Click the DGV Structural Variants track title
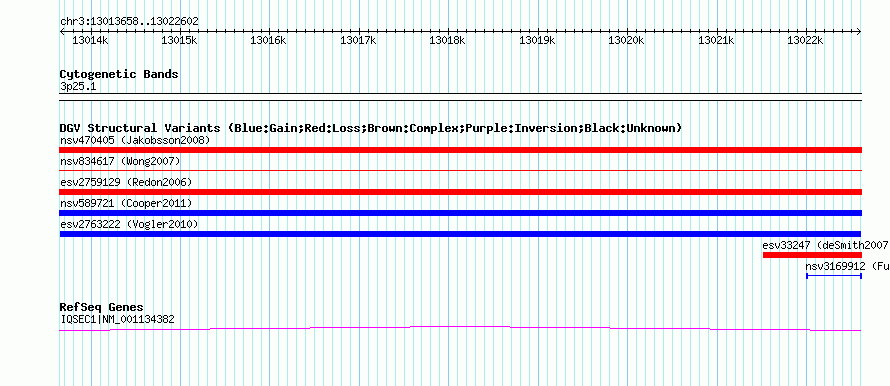Screen dimensions: 890x386 pos(371,128)
